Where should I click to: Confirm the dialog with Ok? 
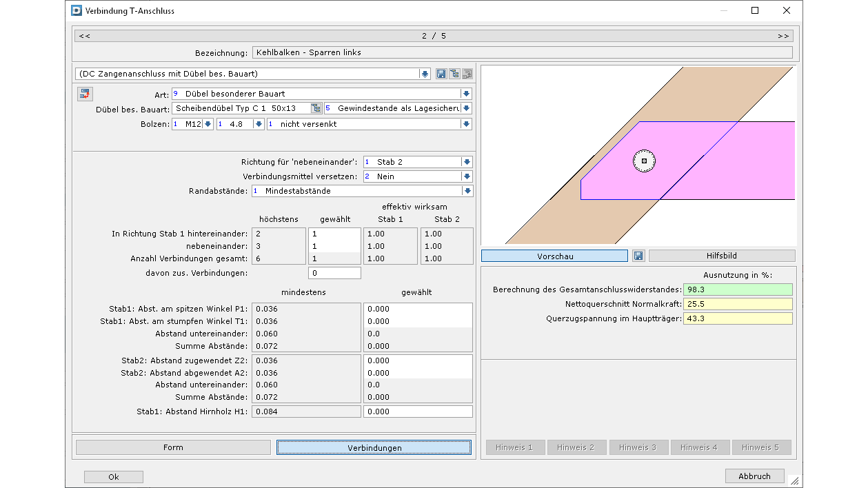pos(114,477)
